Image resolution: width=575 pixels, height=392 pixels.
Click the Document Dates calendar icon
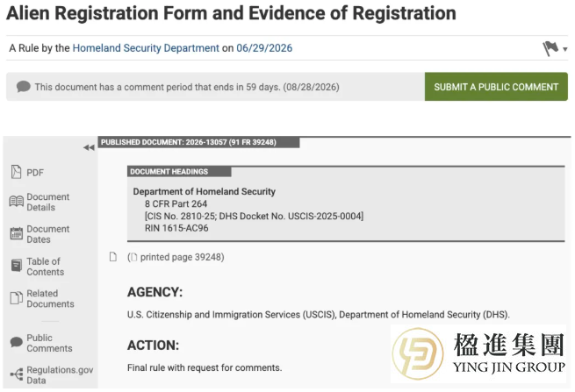(16, 233)
